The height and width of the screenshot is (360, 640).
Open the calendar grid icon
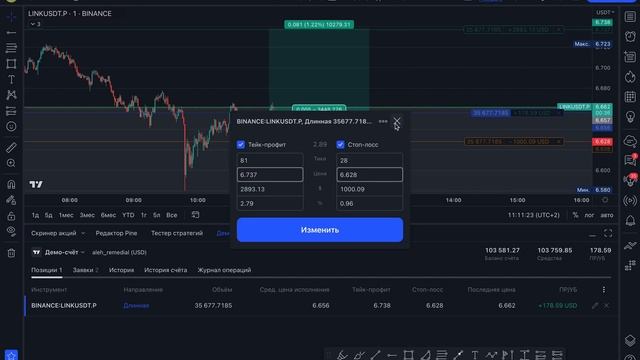(x=630, y=97)
